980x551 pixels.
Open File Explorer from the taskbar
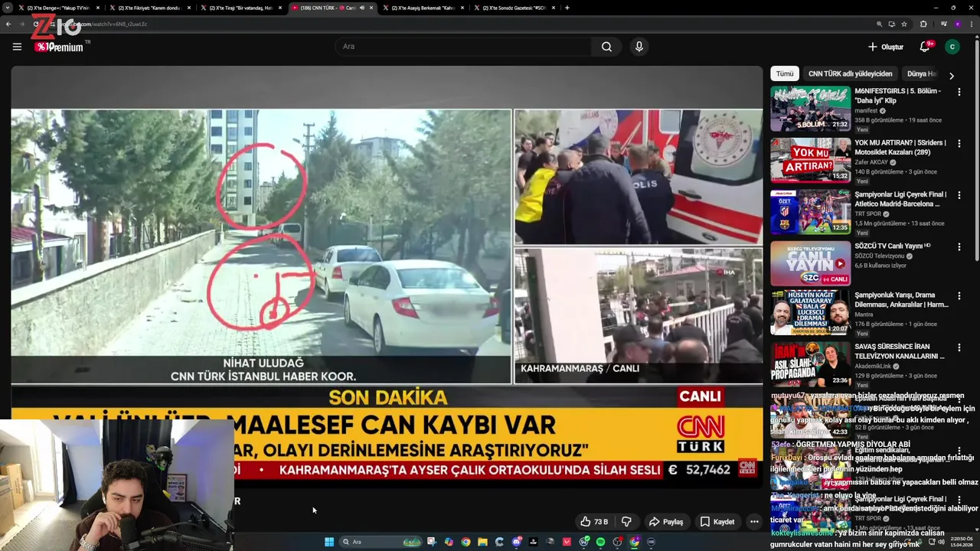click(x=482, y=542)
